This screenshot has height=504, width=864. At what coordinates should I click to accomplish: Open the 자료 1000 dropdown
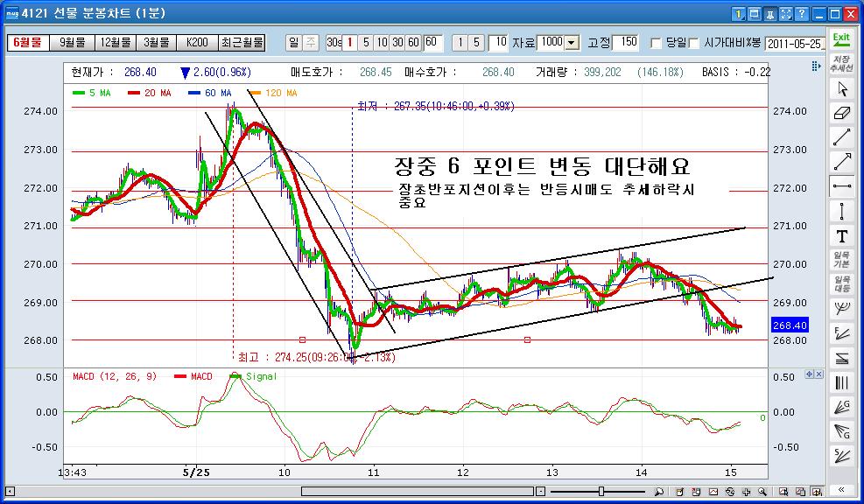pos(572,43)
